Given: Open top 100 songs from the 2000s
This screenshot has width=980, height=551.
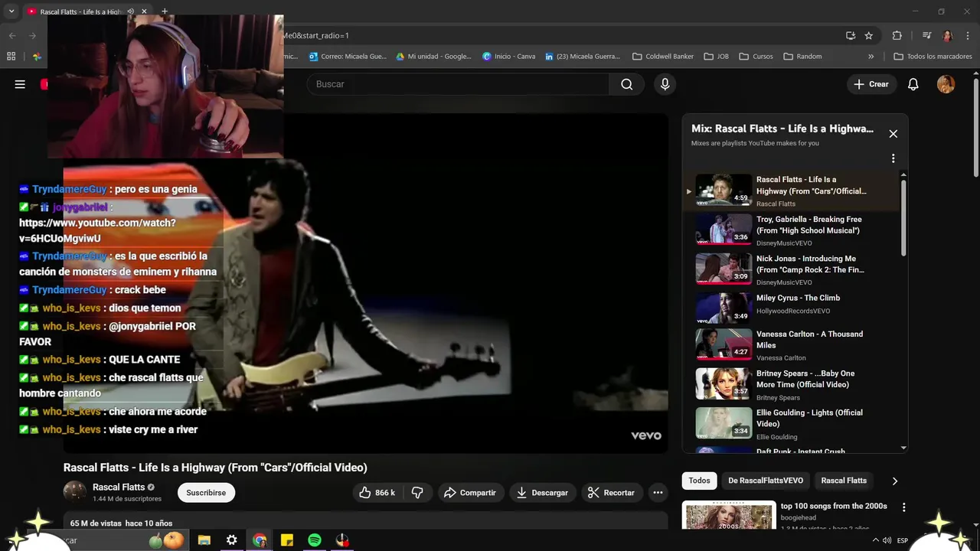Looking at the screenshot, I should coord(834,506).
